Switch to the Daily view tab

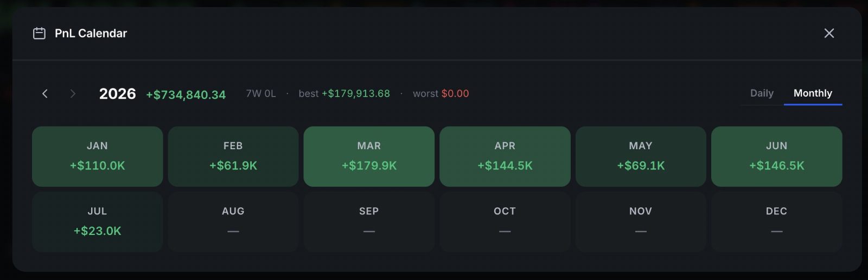coord(762,93)
